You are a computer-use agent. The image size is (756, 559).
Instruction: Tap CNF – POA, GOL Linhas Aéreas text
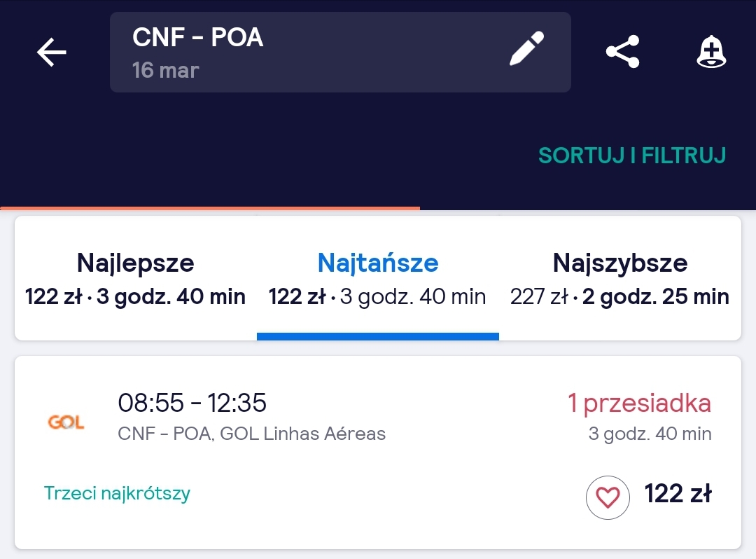(x=252, y=434)
